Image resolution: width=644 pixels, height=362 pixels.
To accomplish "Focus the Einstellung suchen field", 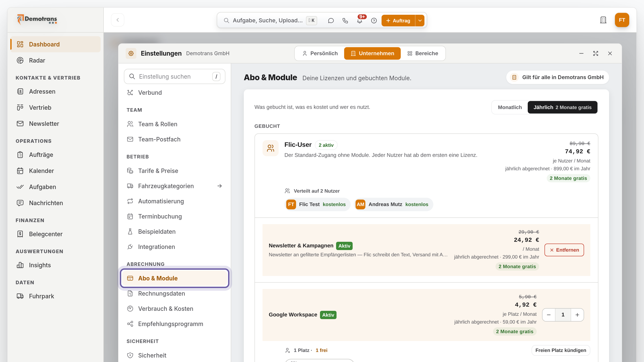I will 174,76.
